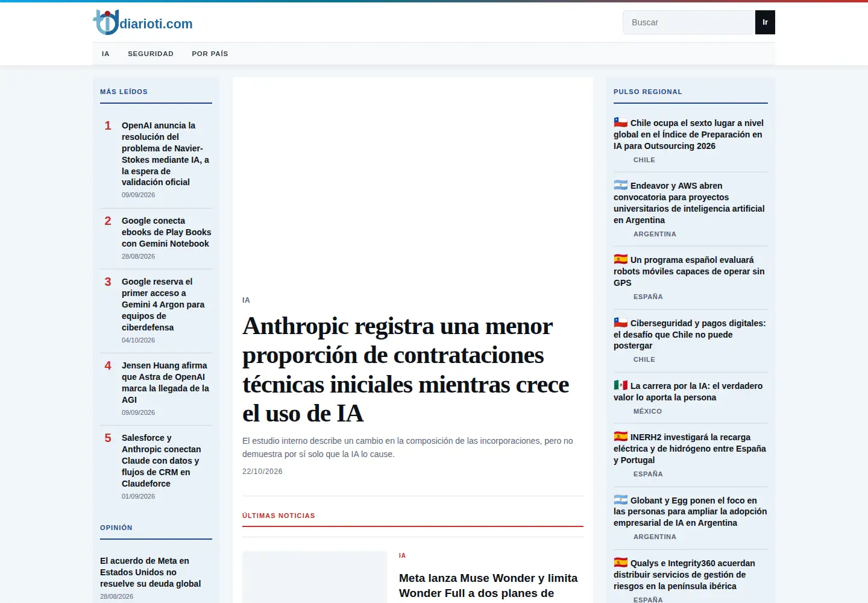
Task: Open Jensen Huang Astra AGI article
Action: 166,382
